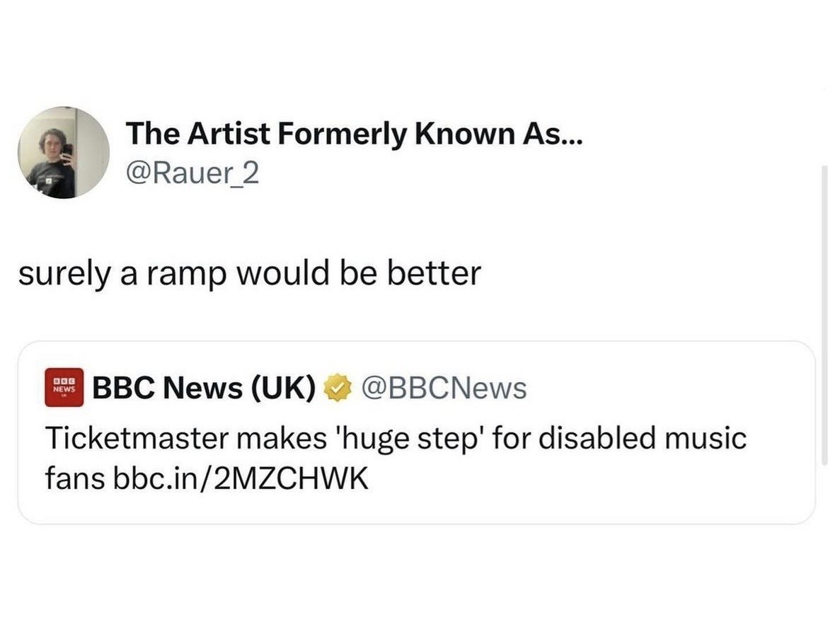Open the Rauer_2 profile picture
Image resolution: width=828 pixels, height=644 pixels.
coord(64,152)
